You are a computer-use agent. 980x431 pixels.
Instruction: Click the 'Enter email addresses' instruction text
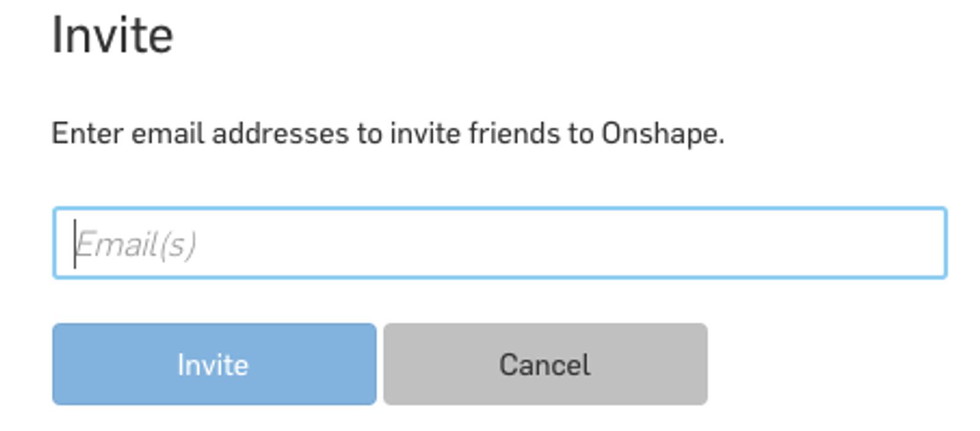(388, 134)
